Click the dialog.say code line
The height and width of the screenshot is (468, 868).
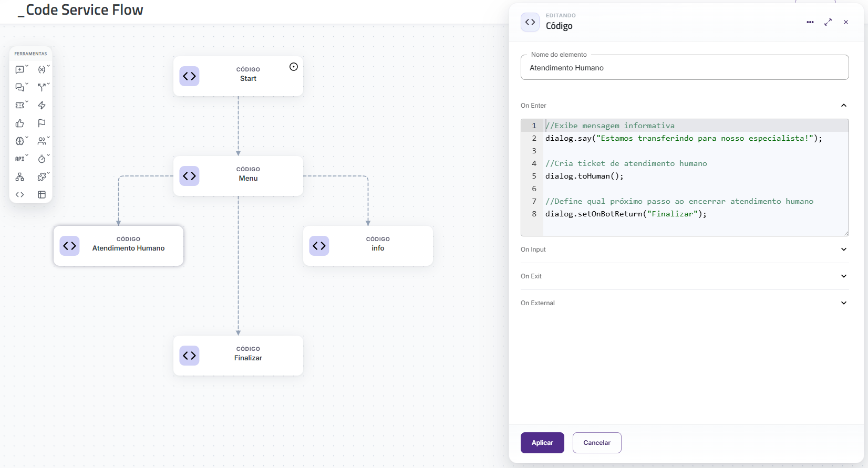point(684,138)
